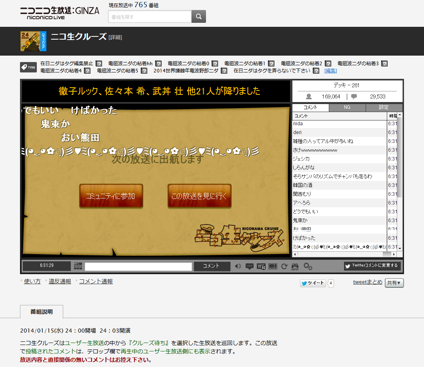Image resolution: width=424 pixels, height=367 pixels.
Task: Click the comment count bubble icon
Action: [x=354, y=96]
